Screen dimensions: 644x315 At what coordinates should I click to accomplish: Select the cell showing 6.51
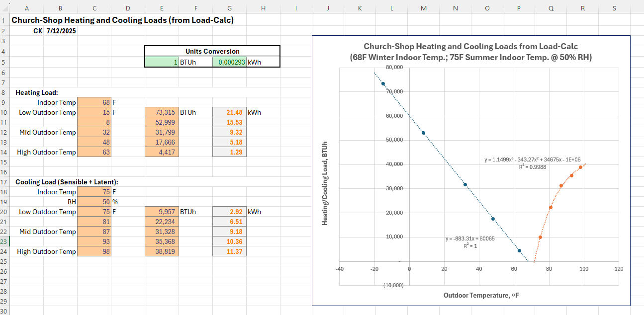tap(229, 222)
